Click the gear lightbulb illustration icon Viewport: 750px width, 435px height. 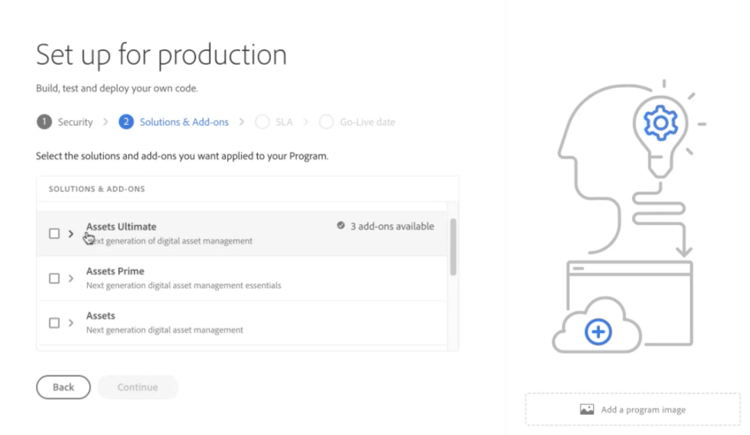point(660,124)
